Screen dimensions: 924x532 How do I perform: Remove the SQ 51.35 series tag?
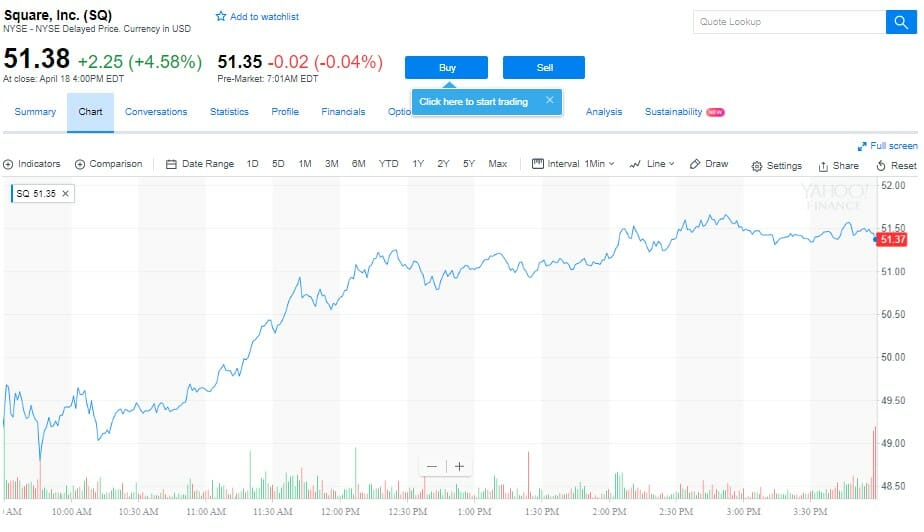[x=66, y=193]
